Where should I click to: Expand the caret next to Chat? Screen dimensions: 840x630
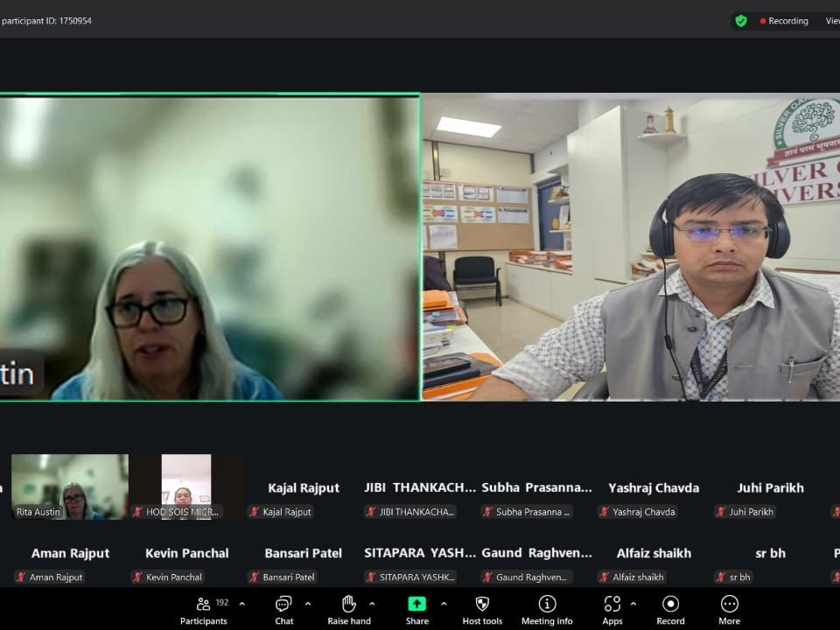coord(308,604)
